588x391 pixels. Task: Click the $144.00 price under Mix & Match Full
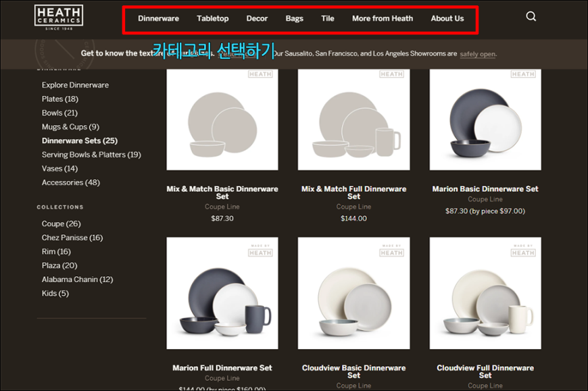pos(353,218)
